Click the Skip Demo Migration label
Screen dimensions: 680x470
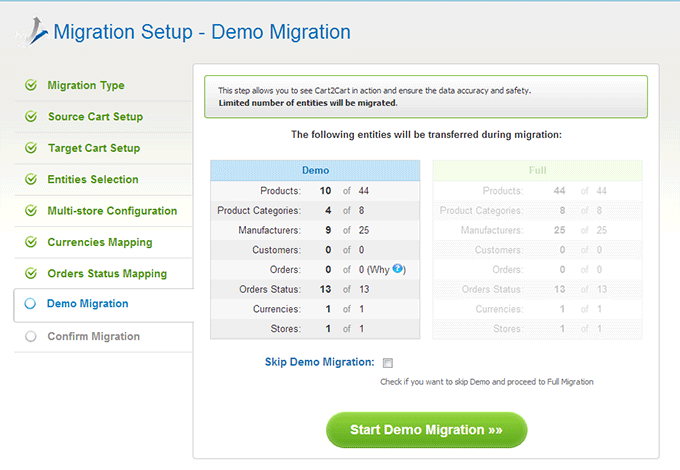(x=320, y=362)
